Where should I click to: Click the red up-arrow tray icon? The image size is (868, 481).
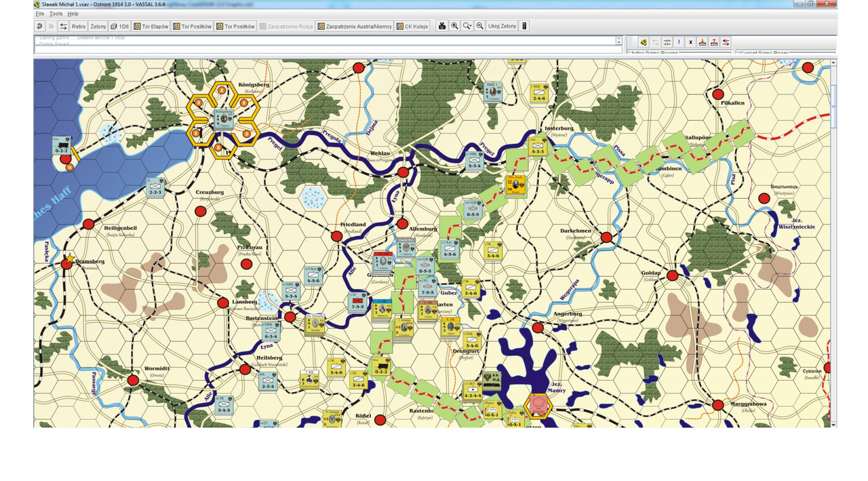714,42
